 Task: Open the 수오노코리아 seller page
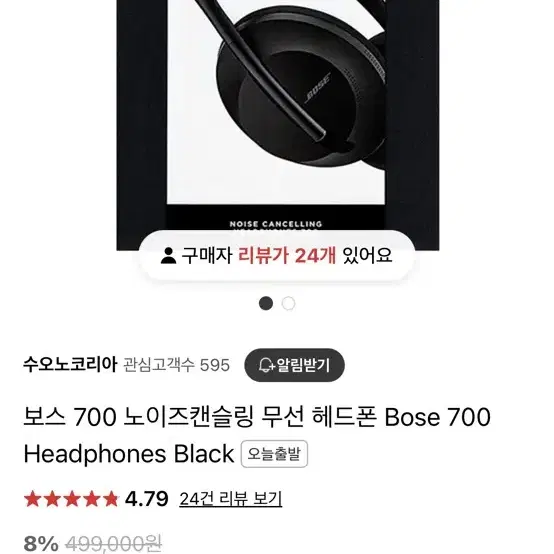(x=70, y=364)
